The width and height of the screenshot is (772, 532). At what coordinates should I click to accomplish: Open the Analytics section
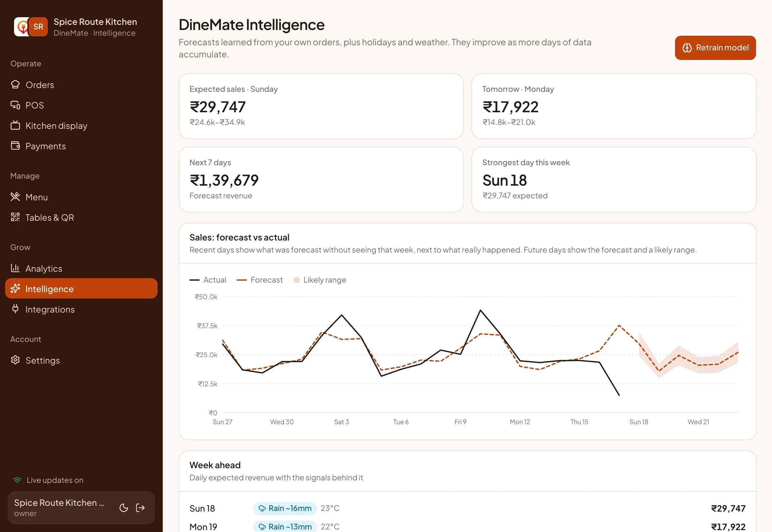pos(81,268)
